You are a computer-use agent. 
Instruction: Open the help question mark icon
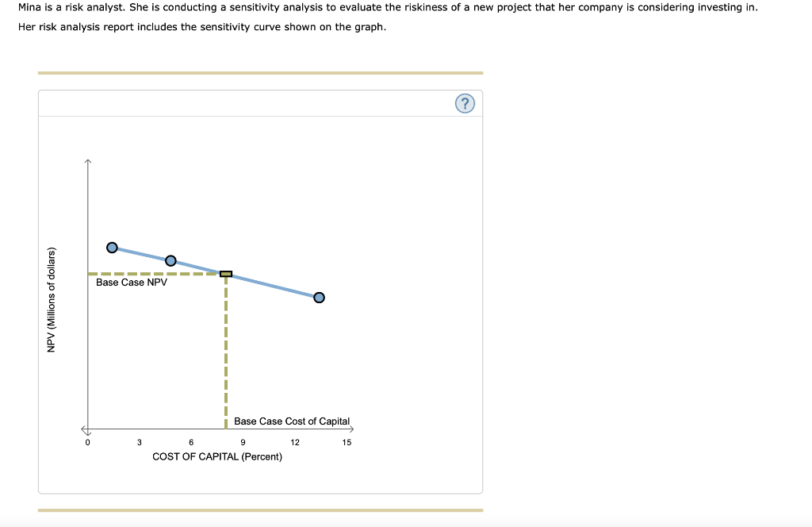click(x=465, y=103)
